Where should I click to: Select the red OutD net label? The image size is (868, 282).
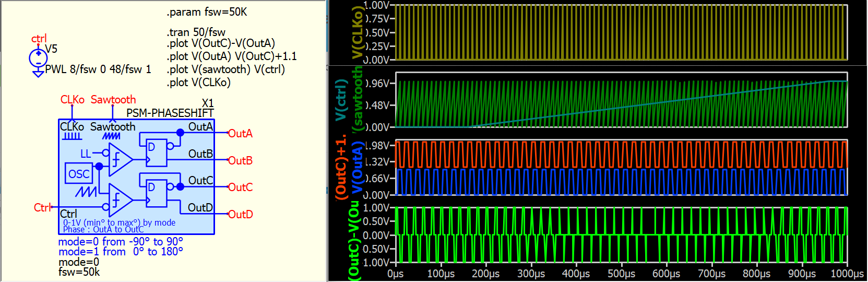[x=240, y=214]
